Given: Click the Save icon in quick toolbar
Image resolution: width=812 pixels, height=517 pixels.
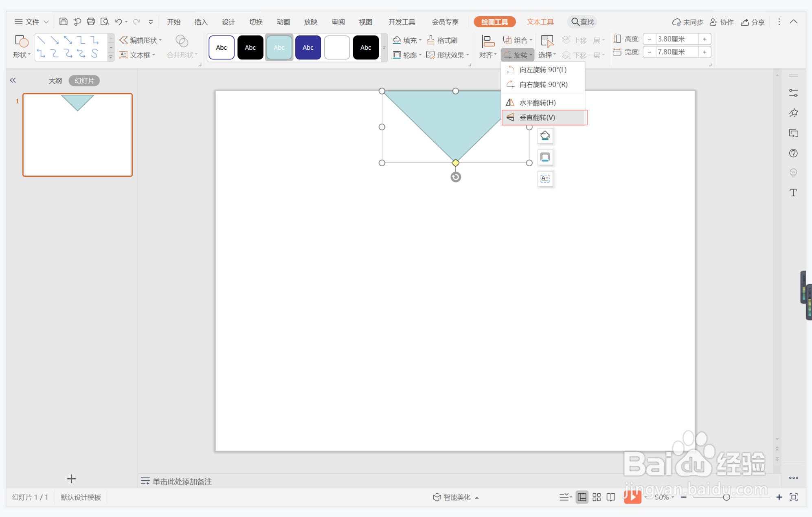Looking at the screenshot, I should point(63,22).
